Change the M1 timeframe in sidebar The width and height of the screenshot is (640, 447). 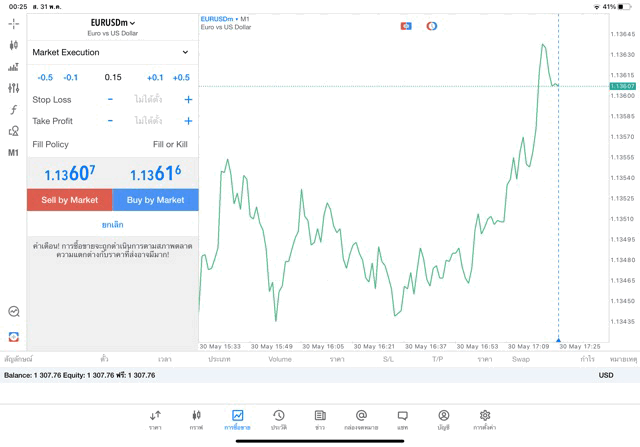pyautogui.click(x=13, y=153)
